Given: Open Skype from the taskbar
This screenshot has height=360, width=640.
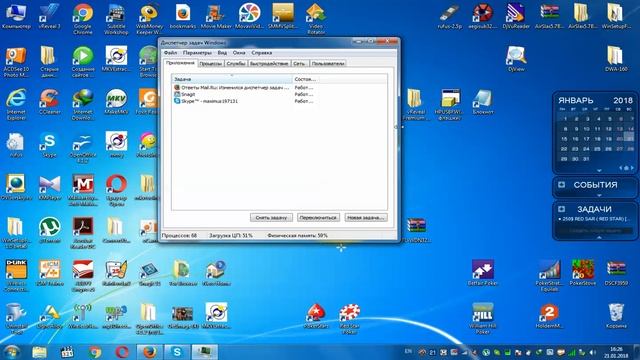Looking at the screenshot, I should (177, 352).
